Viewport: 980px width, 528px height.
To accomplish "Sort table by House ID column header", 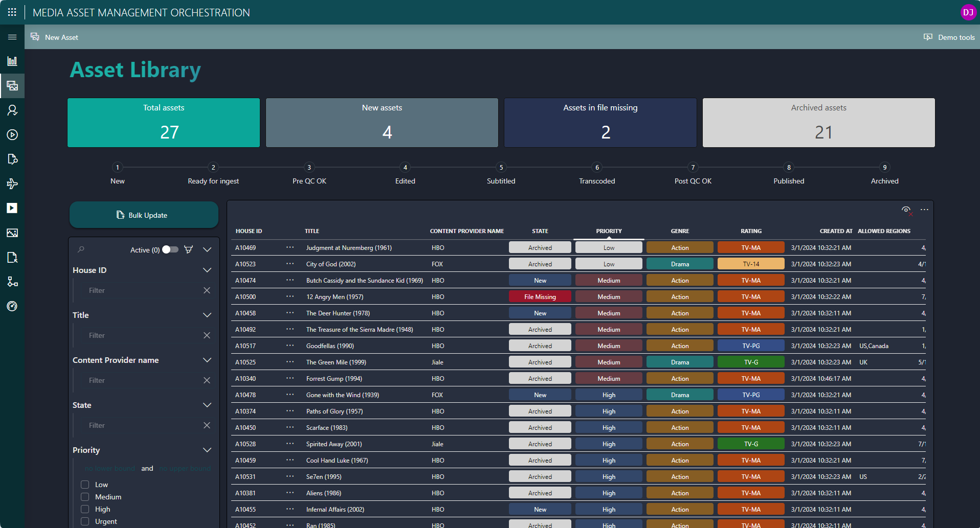I will pyautogui.click(x=249, y=231).
